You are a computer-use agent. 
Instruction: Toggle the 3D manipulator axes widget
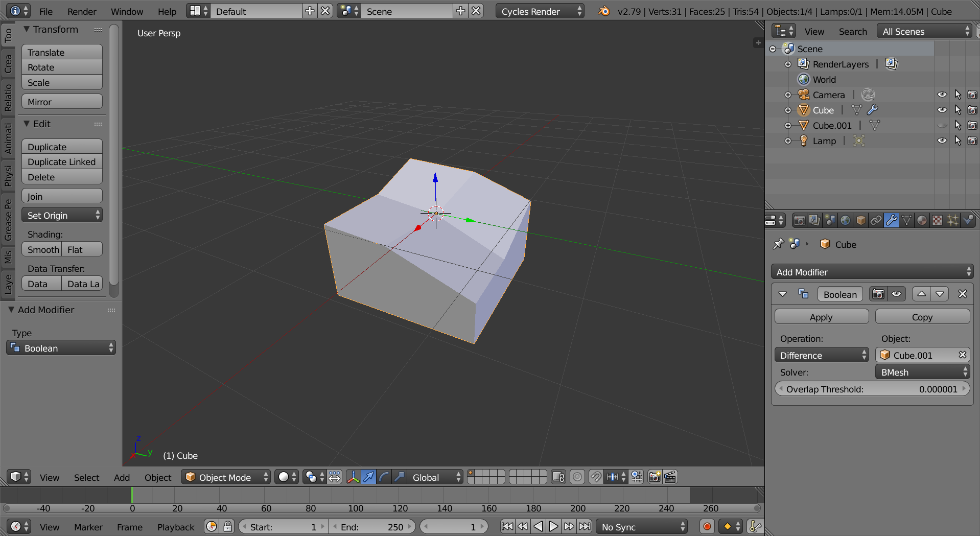point(353,477)
